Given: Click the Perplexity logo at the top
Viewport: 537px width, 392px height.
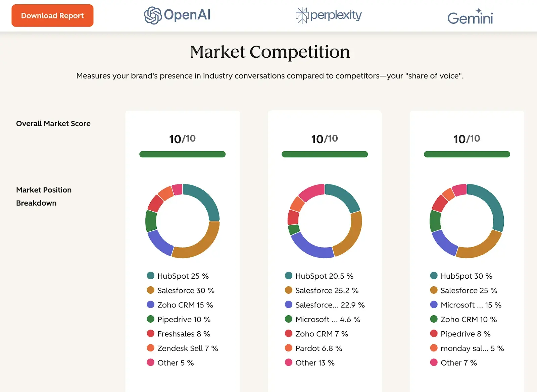Looking at the screenshot, I should click(x=328, y=15).
